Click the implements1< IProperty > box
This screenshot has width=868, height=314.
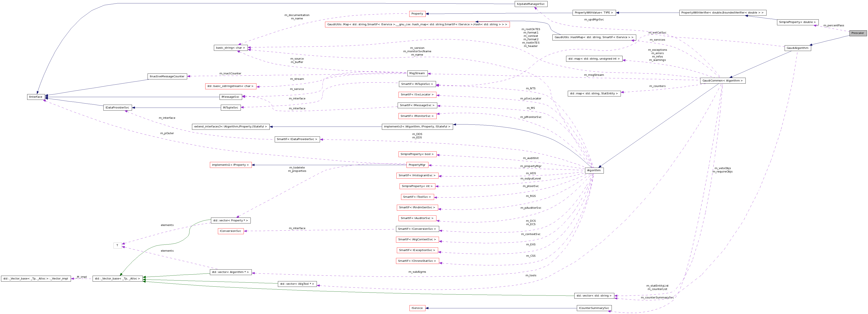point(231,165)
